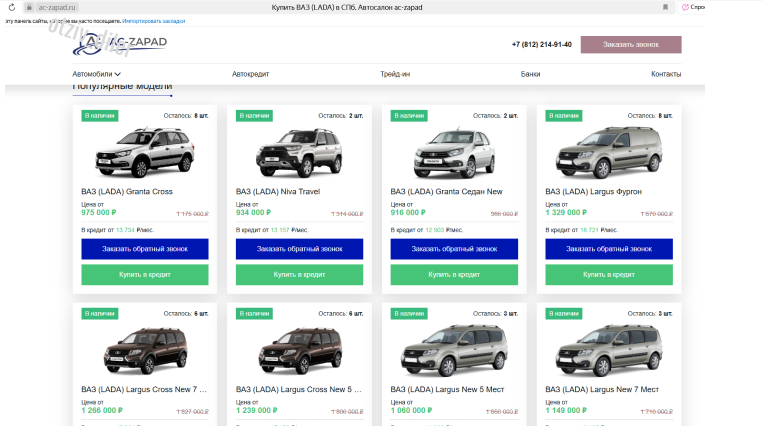The image size is (762, 426).
Task: Expand the Автомобили dropdown menu
Action: coord(96,74)
